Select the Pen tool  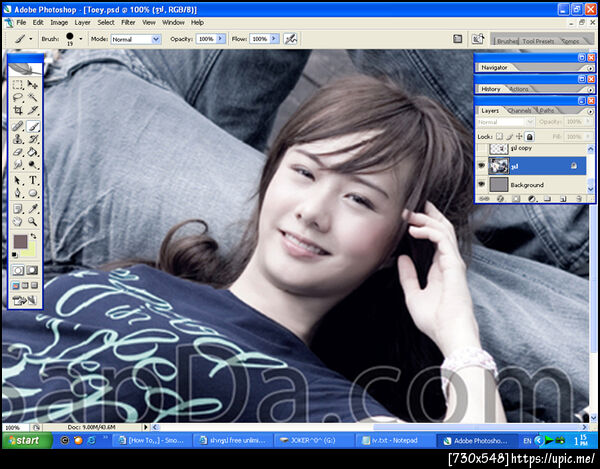point(18,193)
